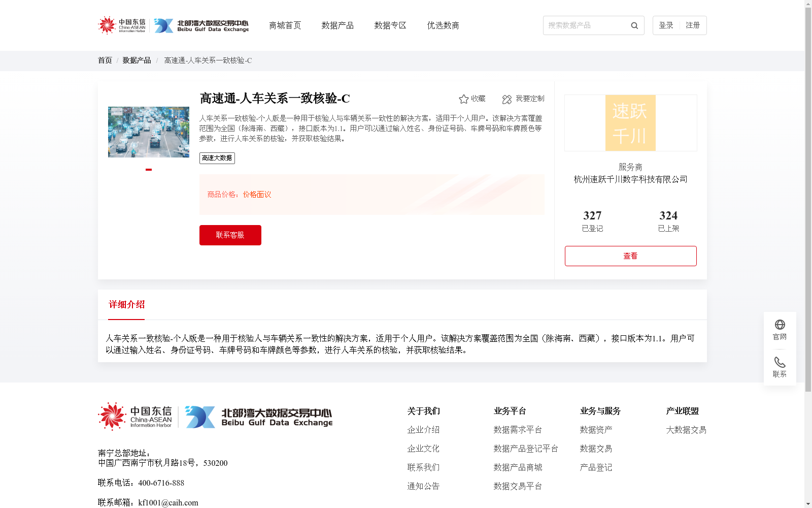
Task: Click the 327 已登记 count
Action: 592,221
